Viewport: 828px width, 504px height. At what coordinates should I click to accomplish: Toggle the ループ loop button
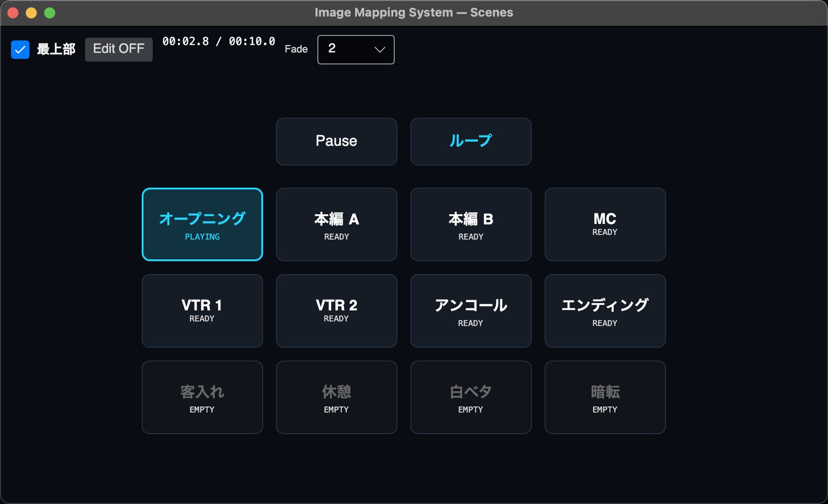pyautogui.click(x=470, y=141)
